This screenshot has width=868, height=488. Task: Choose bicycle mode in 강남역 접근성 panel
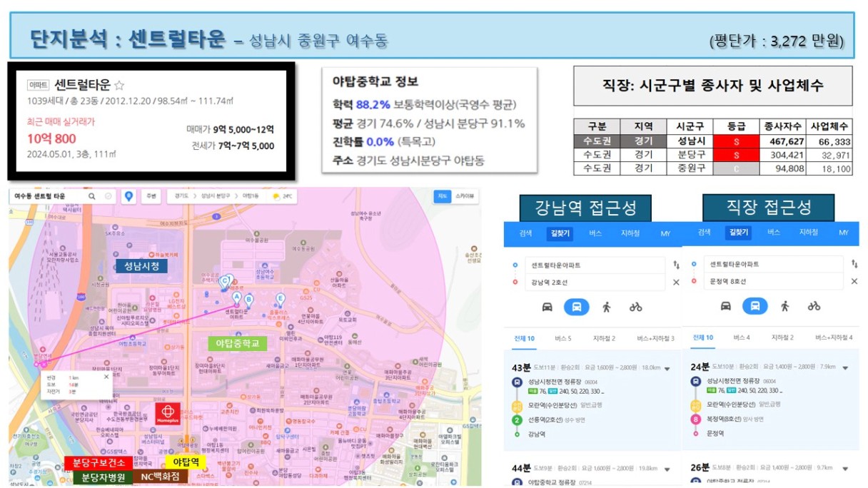636,307
